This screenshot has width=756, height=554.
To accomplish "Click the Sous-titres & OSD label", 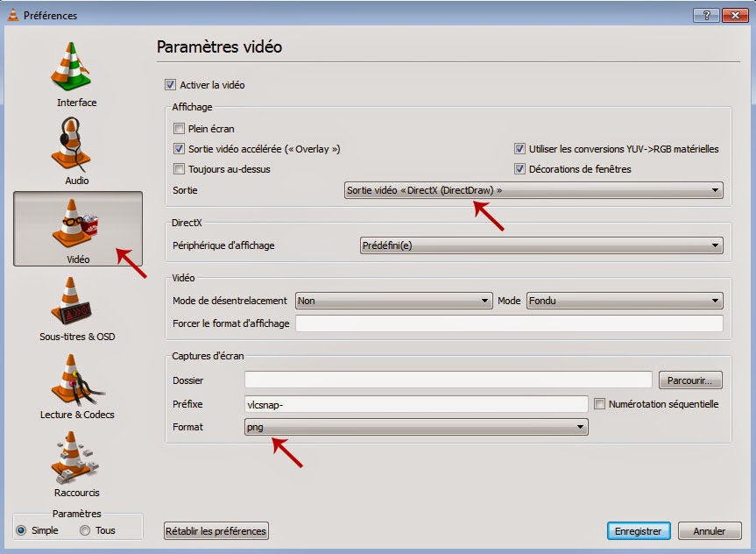I will pyautogui.click(x=77, y=337).
